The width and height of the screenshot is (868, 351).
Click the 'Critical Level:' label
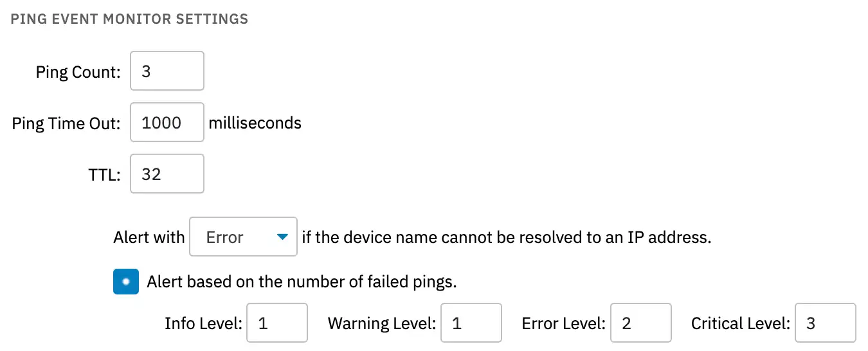(740, 323)
